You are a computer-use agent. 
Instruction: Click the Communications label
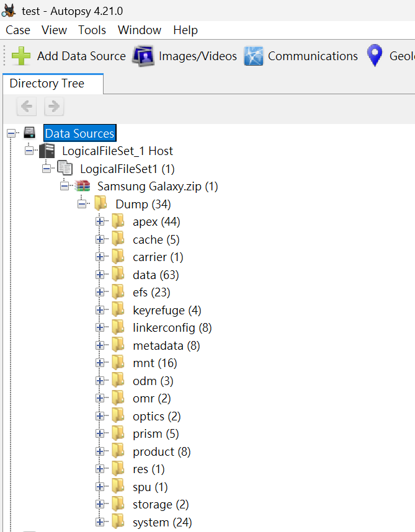pos(313,56)
